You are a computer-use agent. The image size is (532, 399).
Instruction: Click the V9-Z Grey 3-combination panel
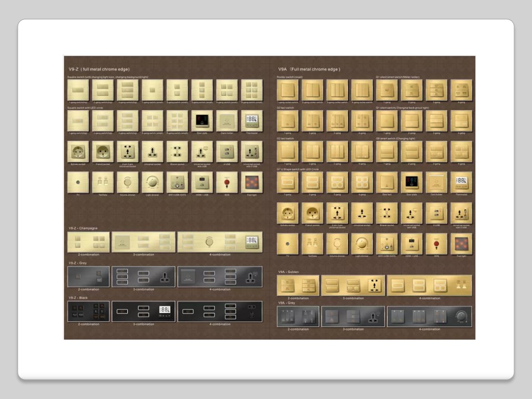click(144, 277)
